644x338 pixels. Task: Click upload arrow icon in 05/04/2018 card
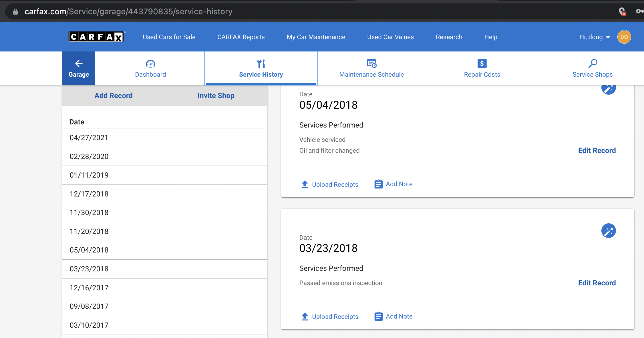[x=305, y=184]
